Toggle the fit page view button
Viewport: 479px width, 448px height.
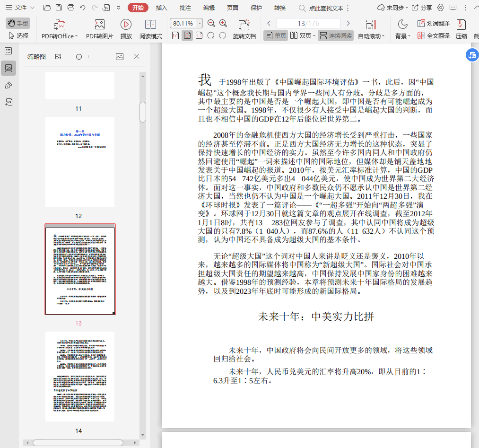[x=187, y=36]
